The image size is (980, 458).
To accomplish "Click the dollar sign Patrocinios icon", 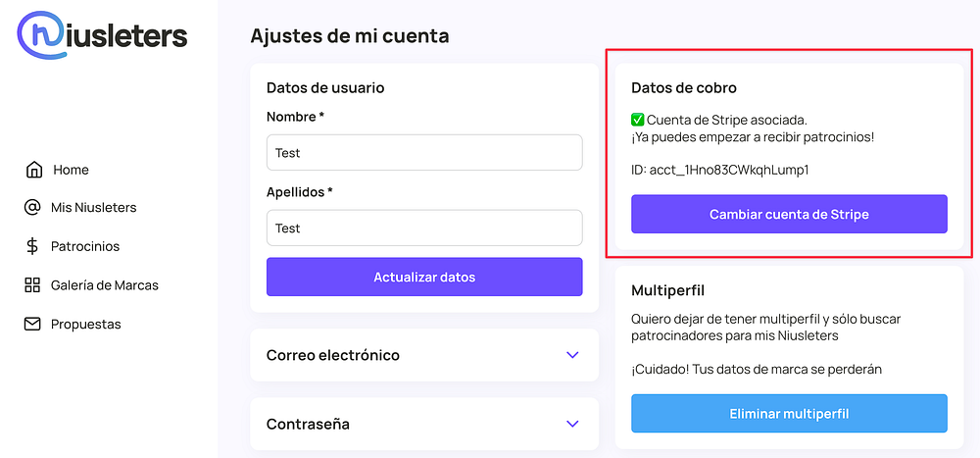I will point(33,246).
